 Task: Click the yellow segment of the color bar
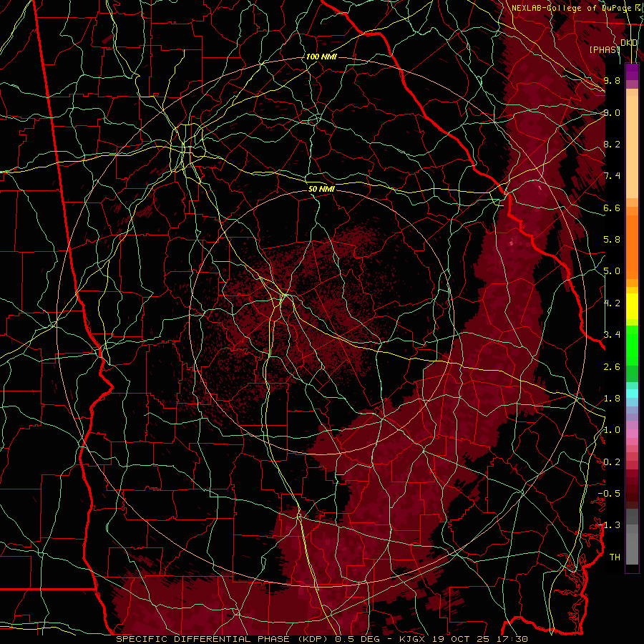click(632, 306)
